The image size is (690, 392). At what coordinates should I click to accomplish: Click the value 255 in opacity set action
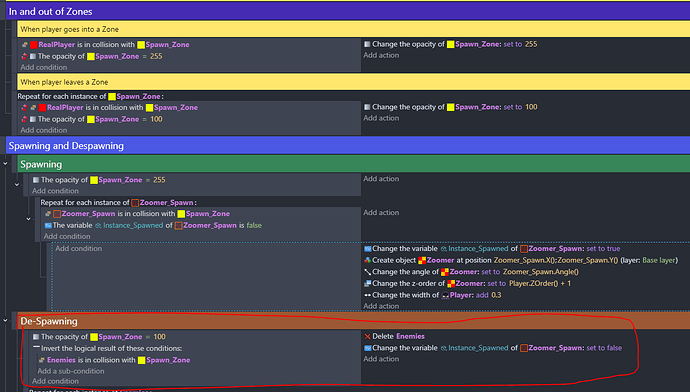click(x=531, y=44)
